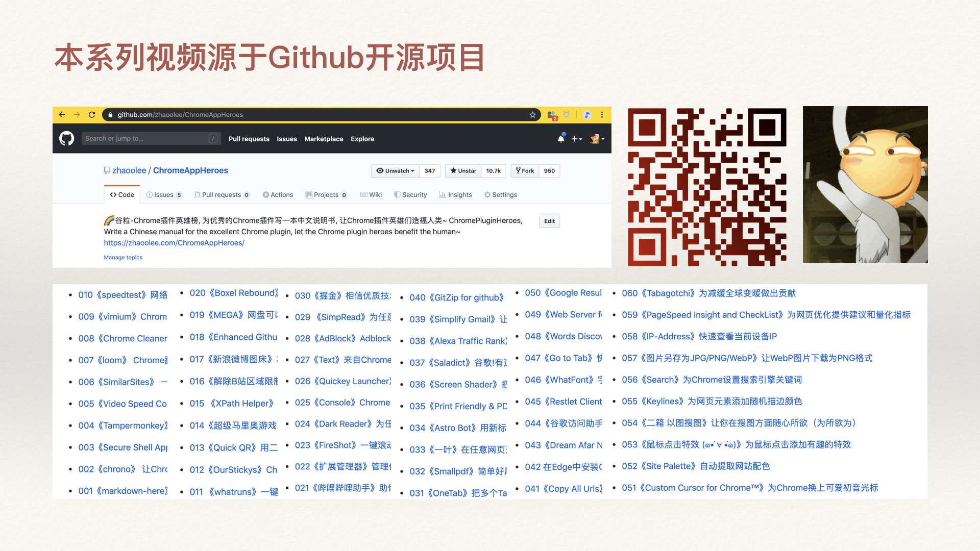Click the browser forward arrow
980x551 pixels.
point(77,115)
